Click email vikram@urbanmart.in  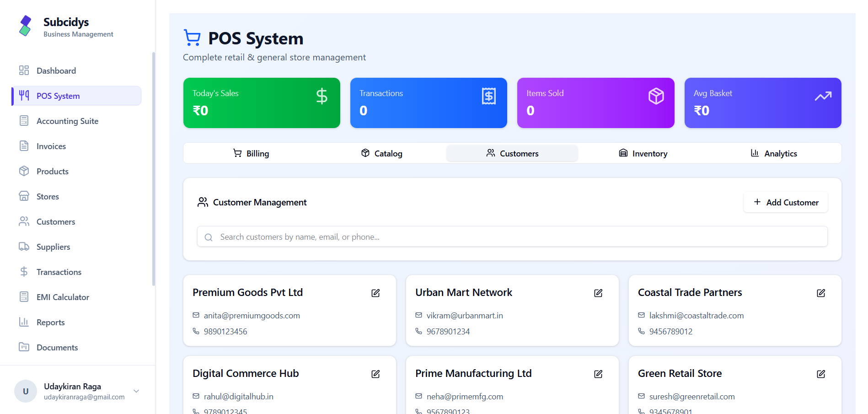(x=465, y=315)
